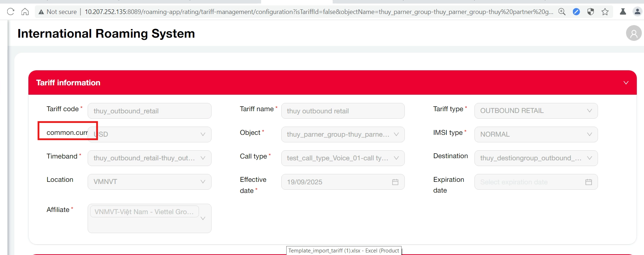
Task: Open calendar icon in Expiration date field
Action: coord(588,182)
